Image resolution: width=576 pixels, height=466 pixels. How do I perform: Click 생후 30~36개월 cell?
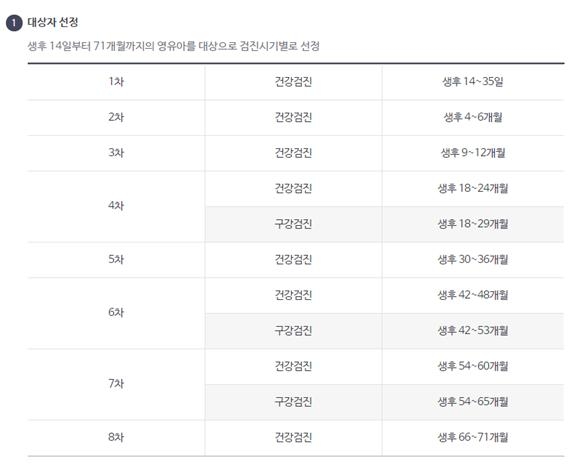pyautogui.click(x=473, y=259)
